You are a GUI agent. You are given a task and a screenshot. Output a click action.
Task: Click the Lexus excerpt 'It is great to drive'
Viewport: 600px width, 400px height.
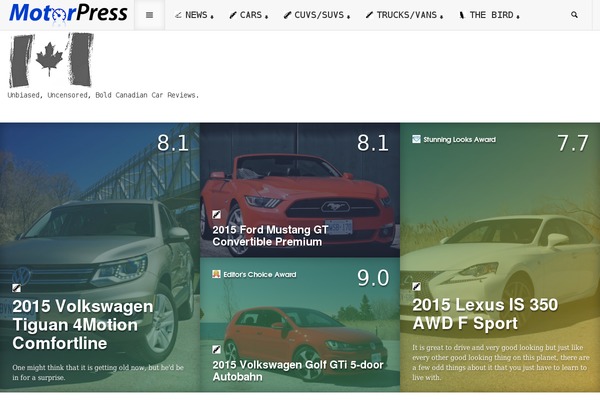(x=501, y=362)
